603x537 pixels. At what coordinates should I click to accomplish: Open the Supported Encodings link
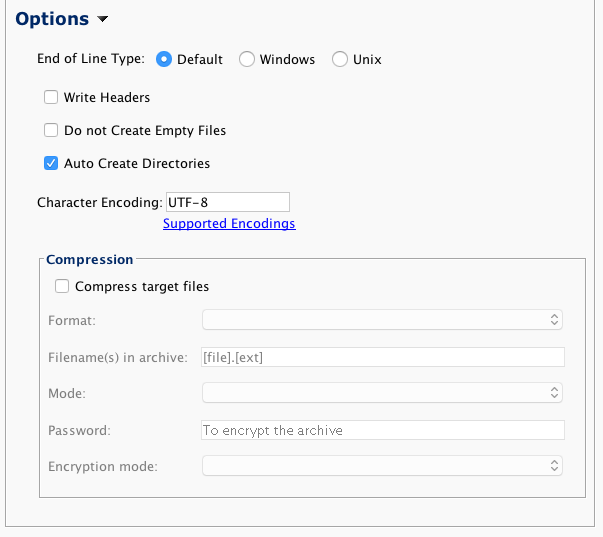(x=229, y=224)
